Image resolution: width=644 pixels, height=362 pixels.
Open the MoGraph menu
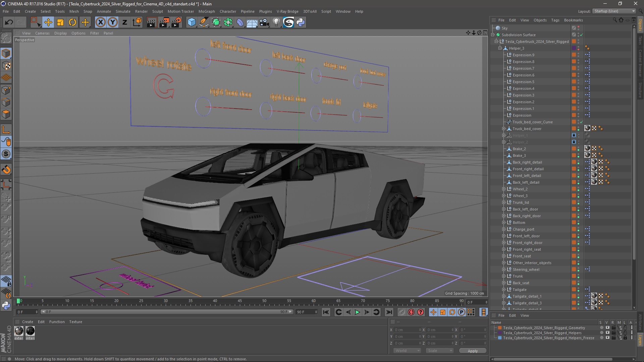(207, 11)
